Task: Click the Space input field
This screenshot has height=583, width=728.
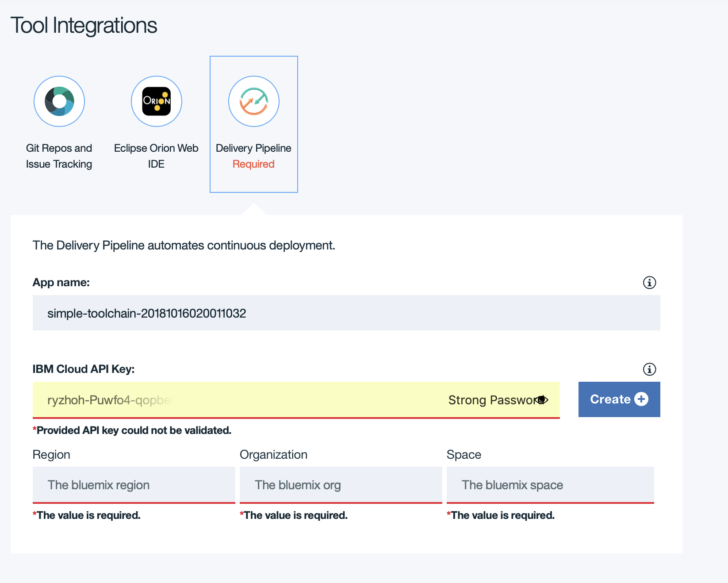Action: 550,485
